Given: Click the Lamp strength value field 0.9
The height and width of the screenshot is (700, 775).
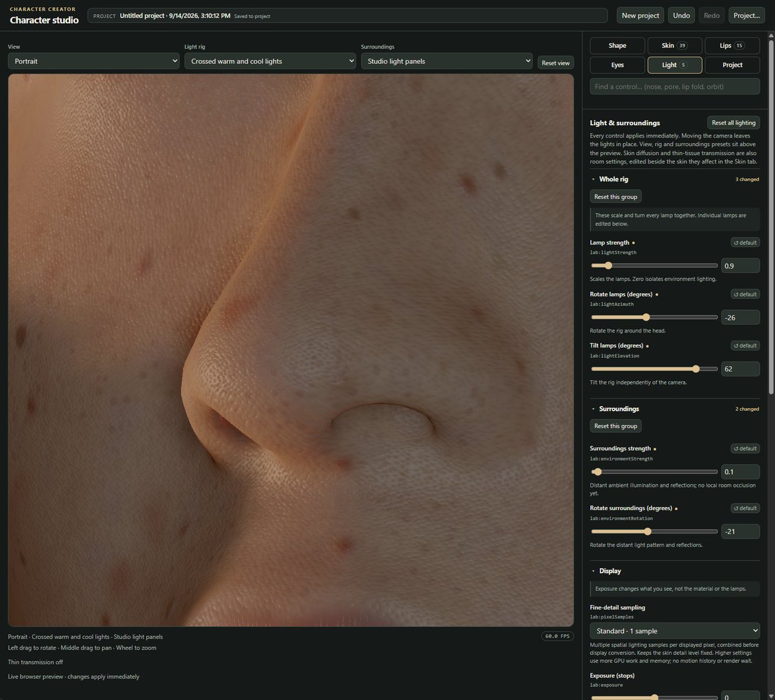Looking at the screenshot, I should click(740, 265).
